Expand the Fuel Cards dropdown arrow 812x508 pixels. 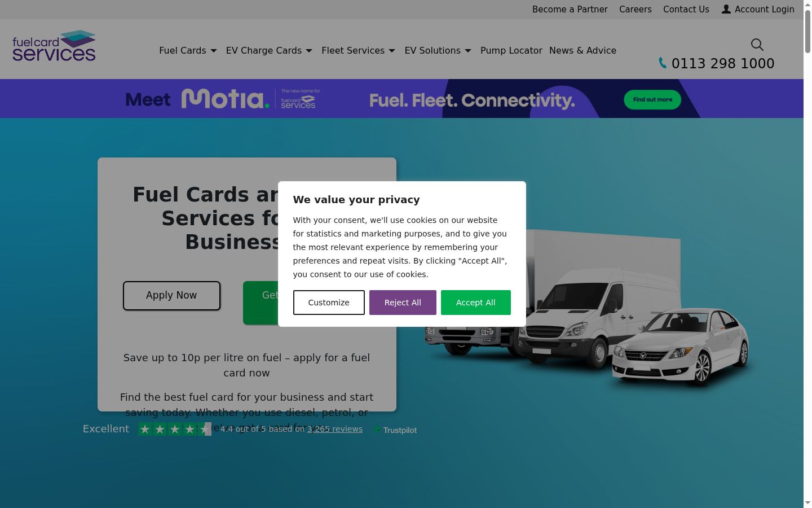click(x=214, y=51)
